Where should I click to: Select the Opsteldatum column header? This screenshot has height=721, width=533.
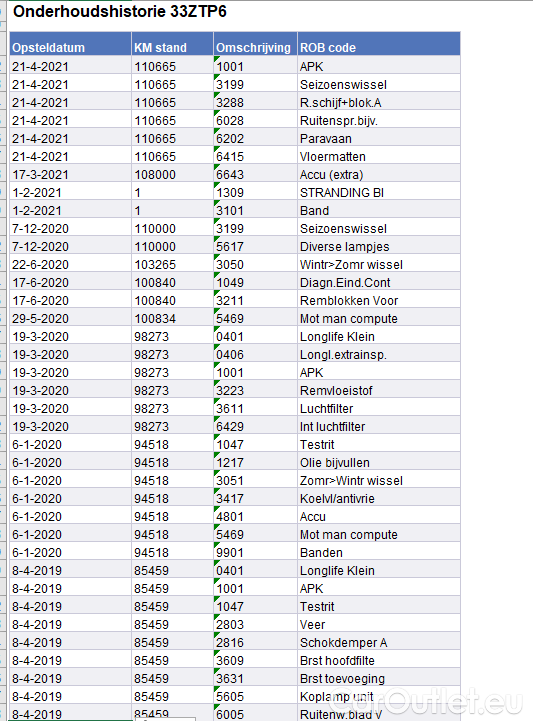click(70, 44)
